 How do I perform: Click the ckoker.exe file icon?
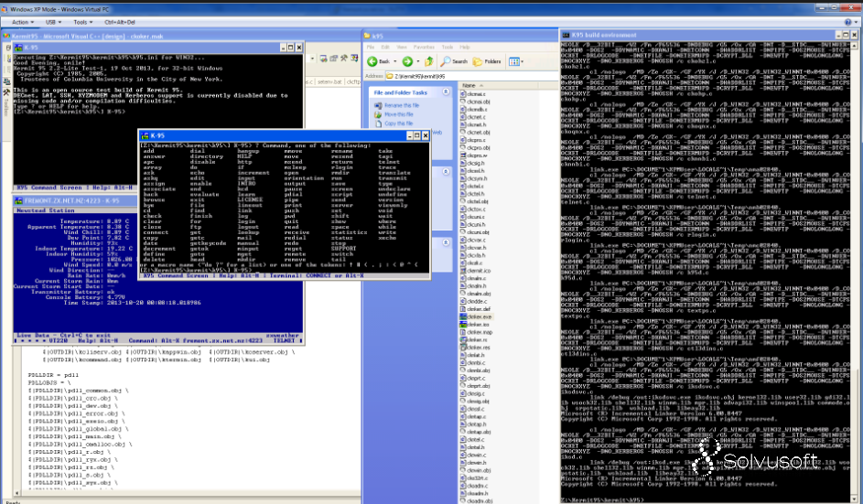pyautogui.click(x=463, y=316)
